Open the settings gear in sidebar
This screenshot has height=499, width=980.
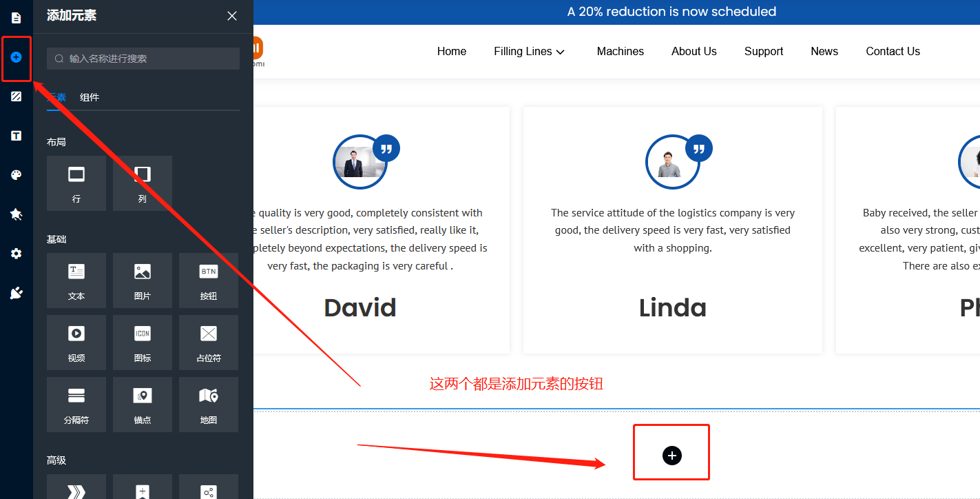pyautogui.click(x=17, y=254)
